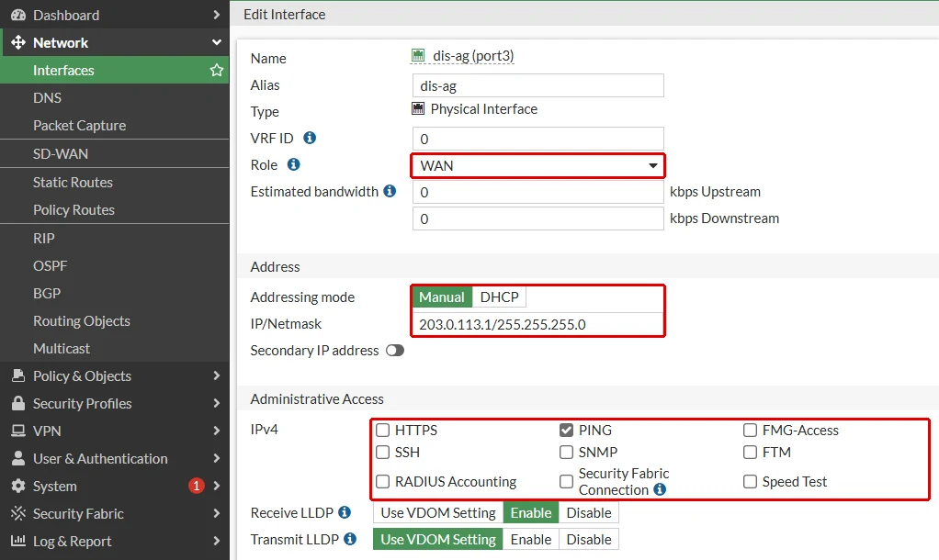The image size is (939, 560).
Task: Open the Role dropdown showing WAN
Action: pos(537,166)
